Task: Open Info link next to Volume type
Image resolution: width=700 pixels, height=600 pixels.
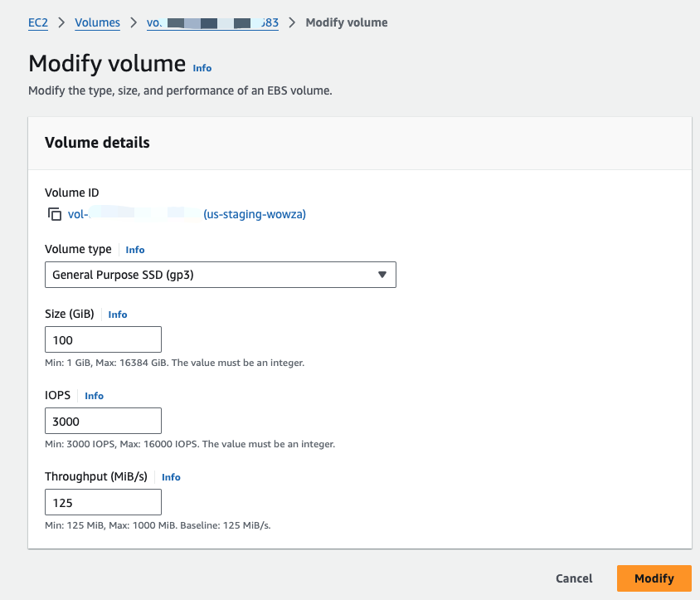Action: click(135, 250)
